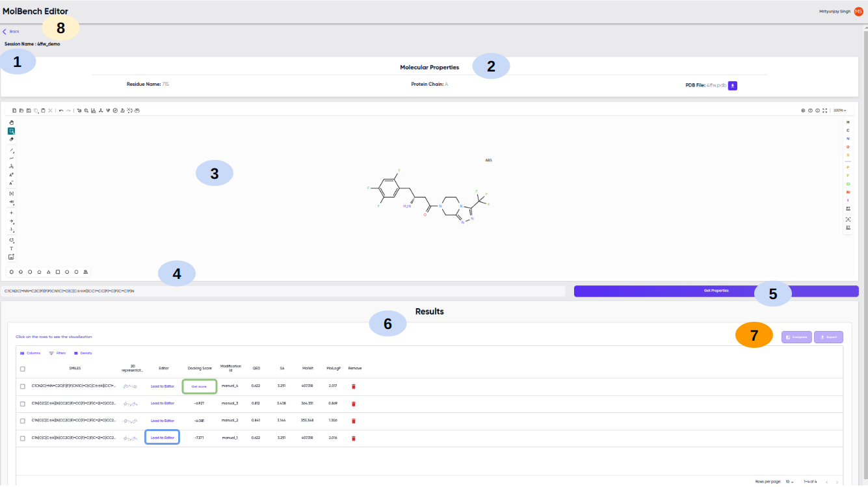The image size is (868, 487).
Task: Pick Nitrogen (N) atom
Action: coord(848,138)
